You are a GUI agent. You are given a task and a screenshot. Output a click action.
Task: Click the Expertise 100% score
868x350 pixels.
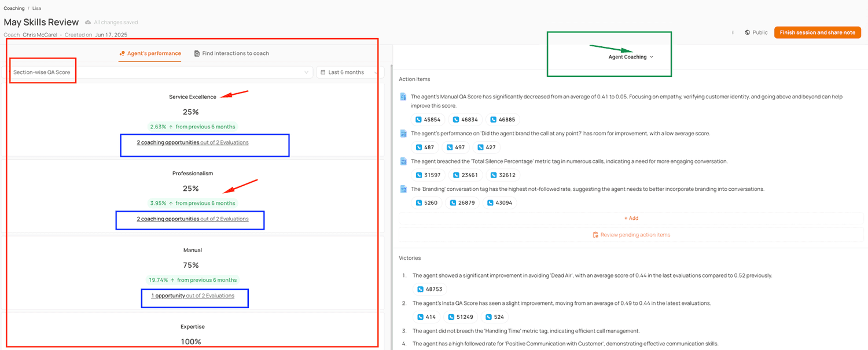click(191, 342)
